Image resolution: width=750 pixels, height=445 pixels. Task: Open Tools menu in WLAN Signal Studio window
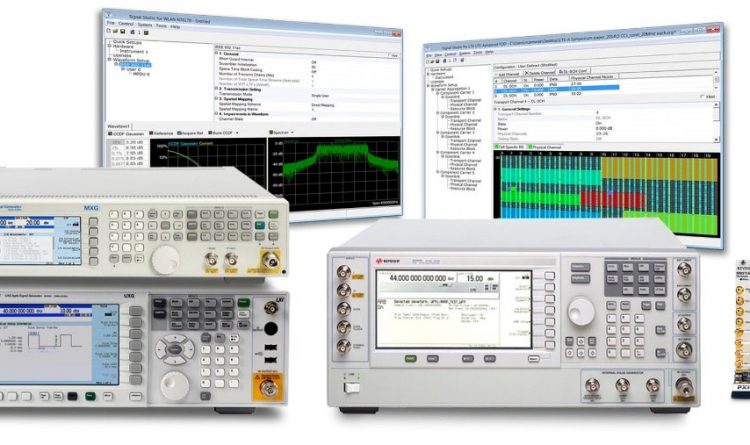[161, 25]
